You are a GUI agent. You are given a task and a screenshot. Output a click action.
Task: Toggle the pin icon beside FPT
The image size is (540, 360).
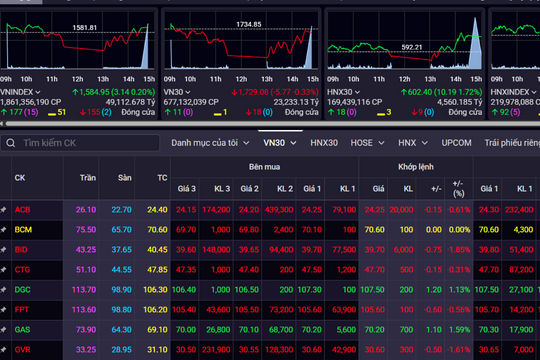pos(3,309)
